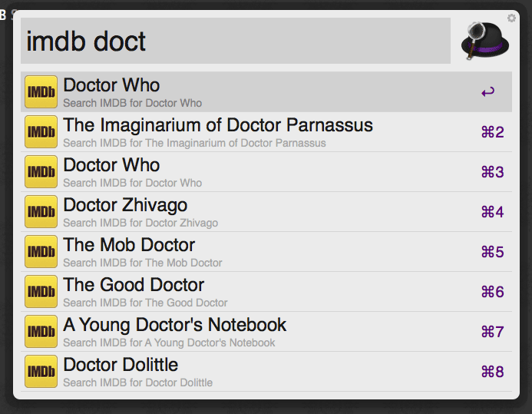Click the ⌘5 shortcut label

[492, 252]
